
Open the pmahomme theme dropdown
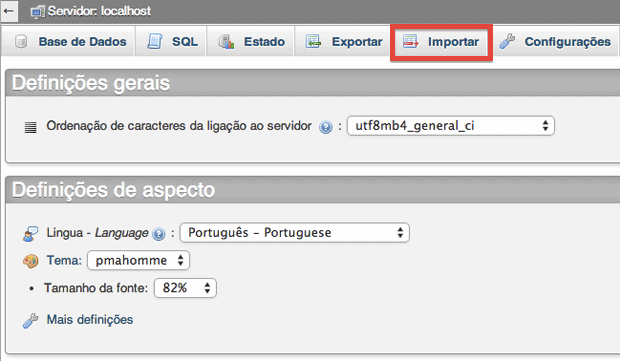(x=138, y=260)
